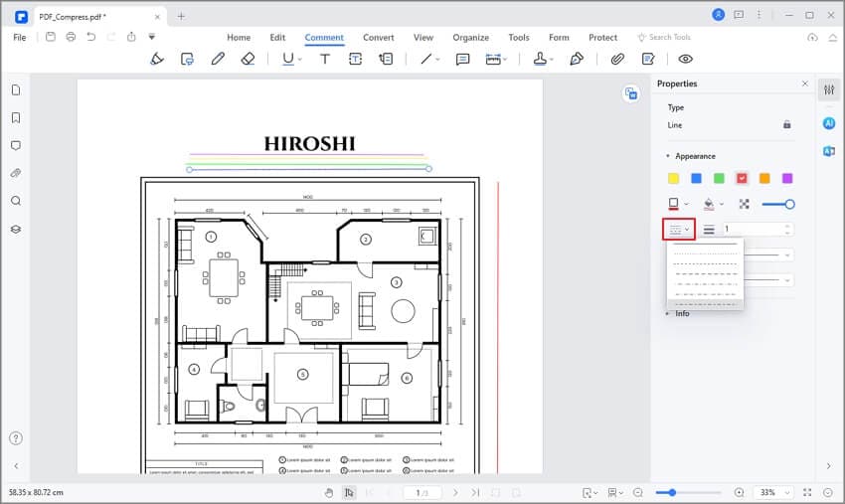This screenshot has height=504, width=845.
Task: Enable the hand pan tool in status bar
Action: pyautogui.click(x=329, y=493)
